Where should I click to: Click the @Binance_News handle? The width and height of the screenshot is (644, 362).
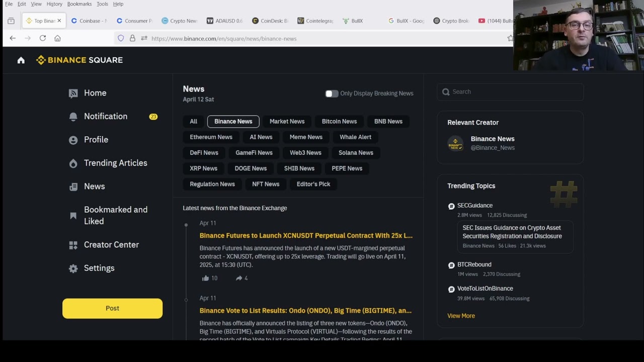click(x=493, y=148)
